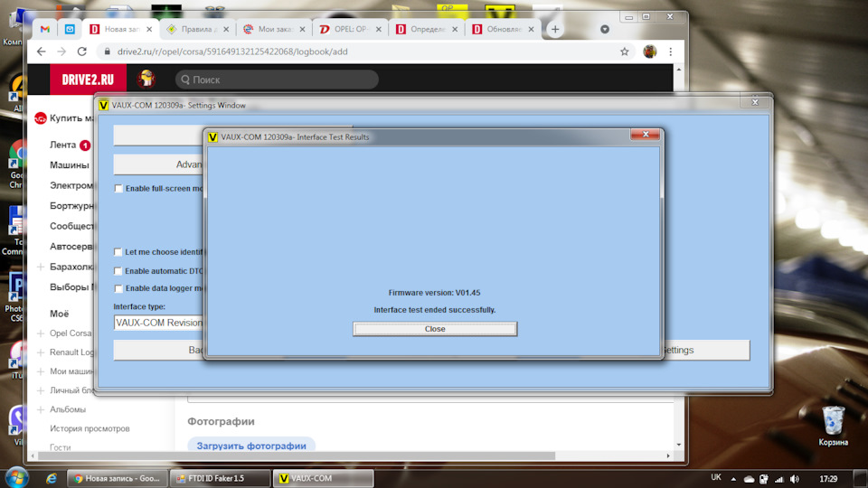Expand the Мои машины sidebar item
The height and width of the screenshot is (488, 868).
click(x=41, y=371)
